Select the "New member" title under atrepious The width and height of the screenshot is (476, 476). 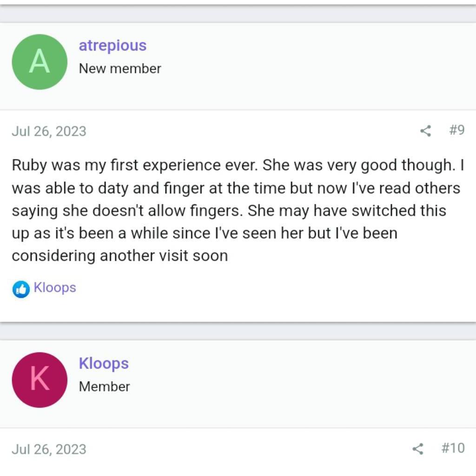(x=120, y=69)
